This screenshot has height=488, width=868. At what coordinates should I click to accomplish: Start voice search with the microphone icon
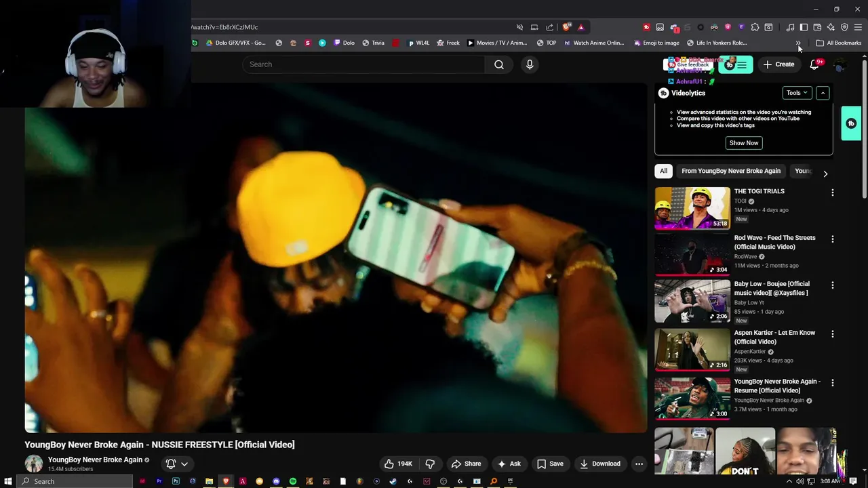[530, 64]
